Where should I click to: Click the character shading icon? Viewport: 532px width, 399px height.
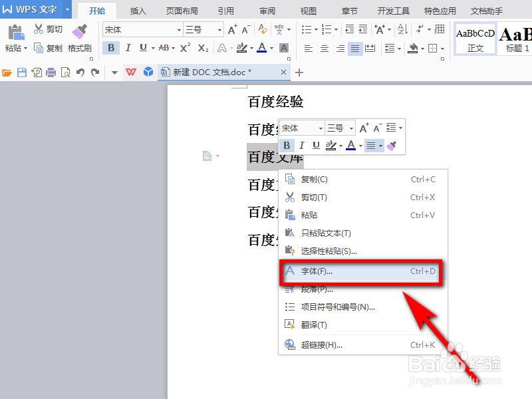(x=284, y=48)
